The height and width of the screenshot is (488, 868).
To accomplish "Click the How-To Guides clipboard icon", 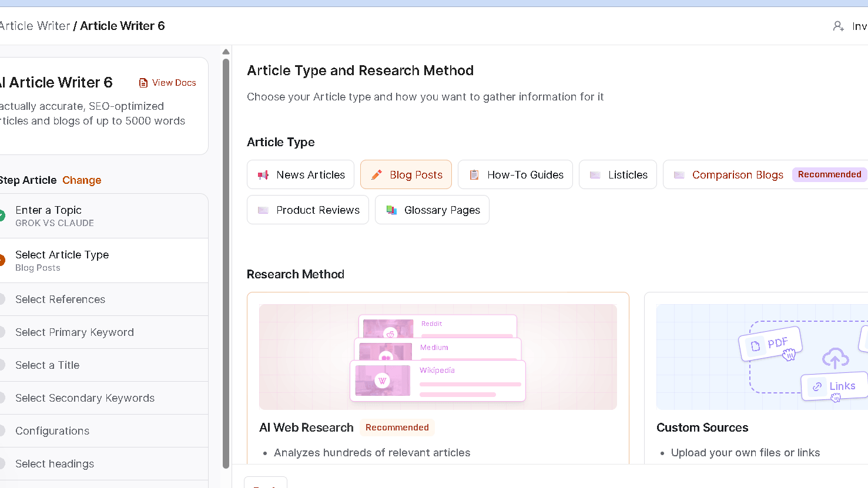I will [x=474, y=175].
